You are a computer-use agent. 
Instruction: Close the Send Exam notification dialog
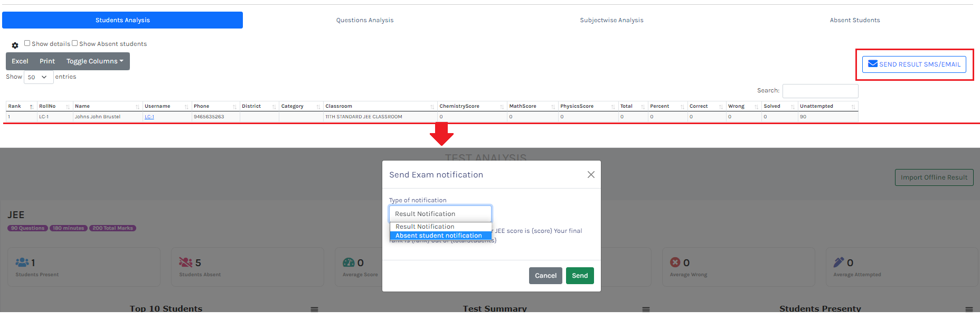pyautogui.click(x=591, y=175)
